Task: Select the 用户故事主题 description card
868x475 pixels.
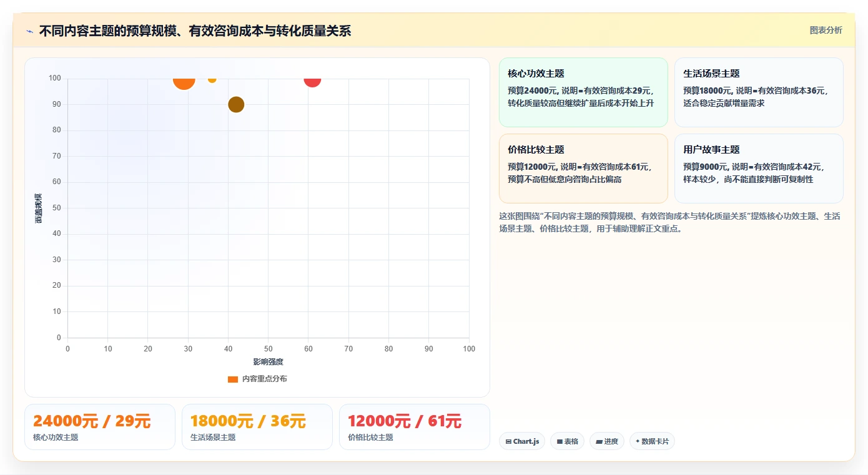Action: tap(759, 169)
